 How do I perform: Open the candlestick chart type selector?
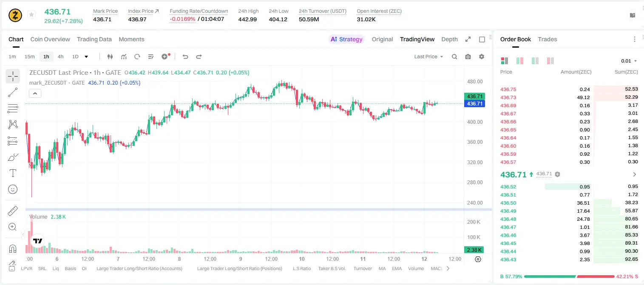point(110,57)
